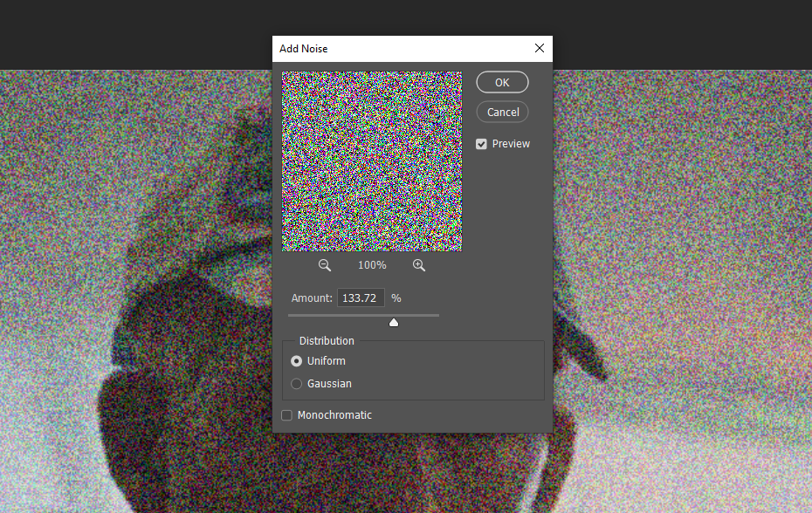Image resolution: width=812 pixels, height=513 pixels.
Task: Click the 100% preview zoom value
Action: (372, 265)
